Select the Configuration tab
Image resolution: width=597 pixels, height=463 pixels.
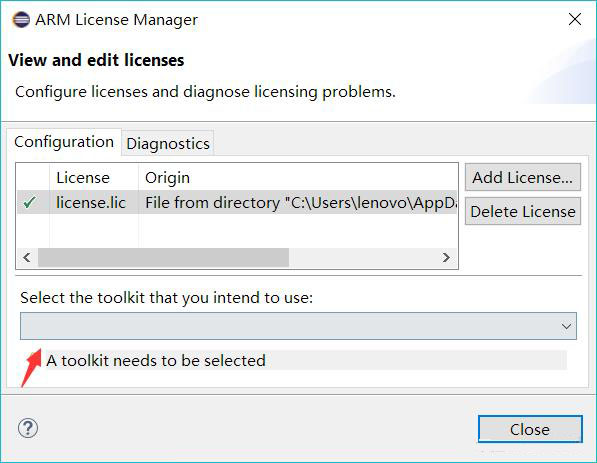click(x=64, y=142)
